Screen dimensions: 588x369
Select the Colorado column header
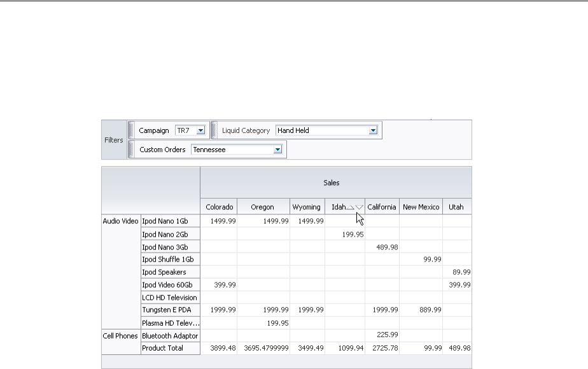219,207
